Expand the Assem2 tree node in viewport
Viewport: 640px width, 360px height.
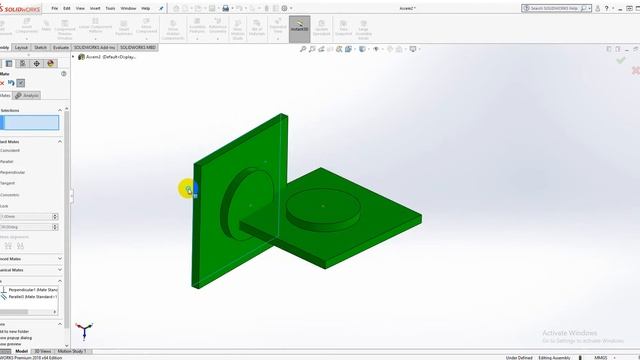tap(73, 57)
